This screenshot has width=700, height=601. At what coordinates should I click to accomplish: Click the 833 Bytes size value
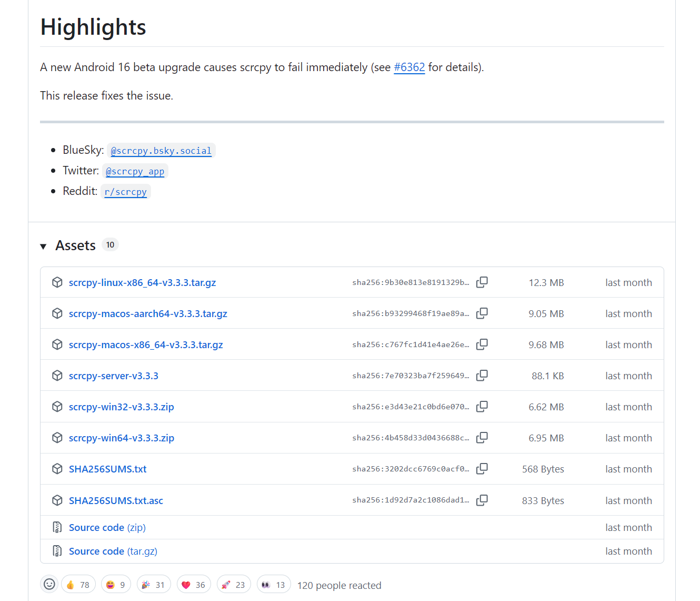tap(543, 501)
